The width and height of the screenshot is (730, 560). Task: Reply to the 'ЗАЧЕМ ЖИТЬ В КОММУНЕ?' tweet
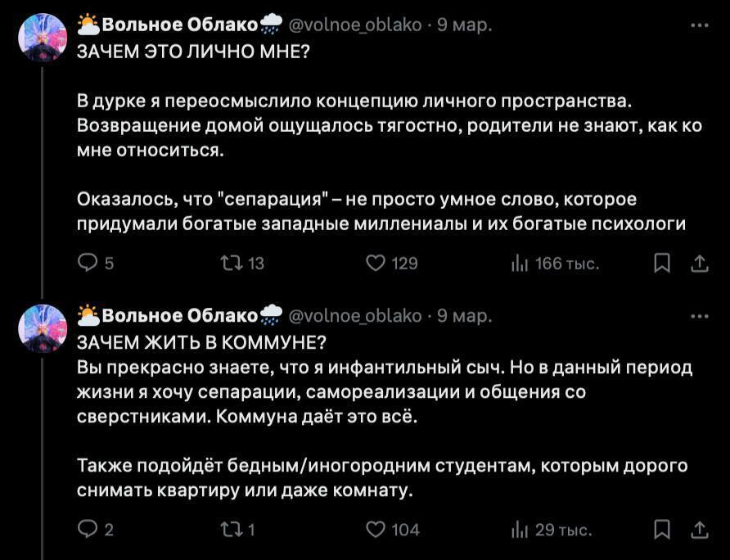[87, 530]
